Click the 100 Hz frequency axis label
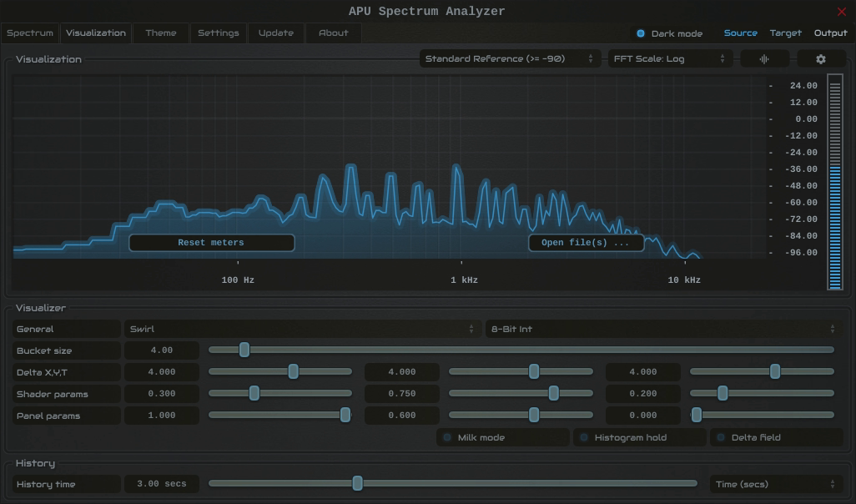The image size is (856, 504). [238, 280]
